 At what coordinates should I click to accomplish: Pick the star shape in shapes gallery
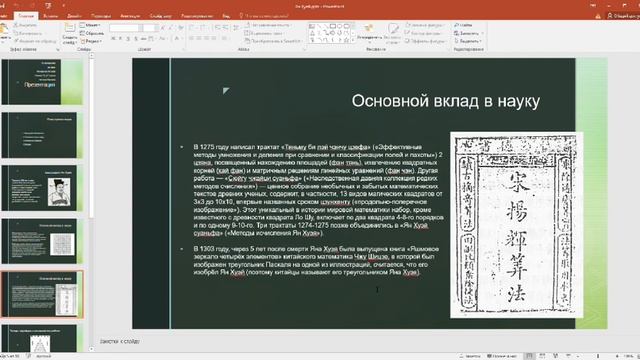click(x=346, y=40)
